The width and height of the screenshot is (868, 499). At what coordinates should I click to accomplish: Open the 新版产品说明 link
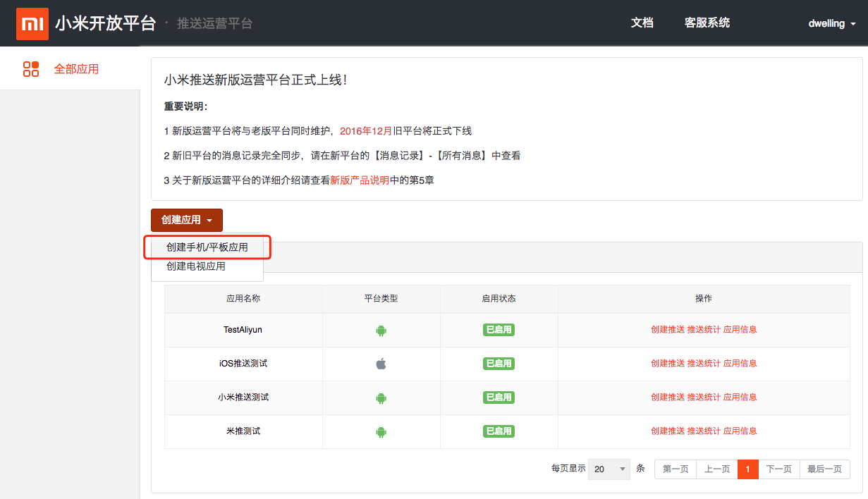pos(360,180)
